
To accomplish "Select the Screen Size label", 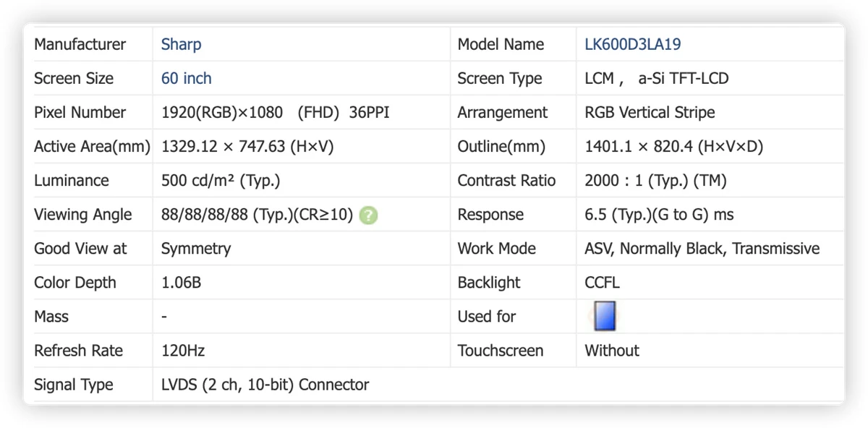I will point(74,78).
